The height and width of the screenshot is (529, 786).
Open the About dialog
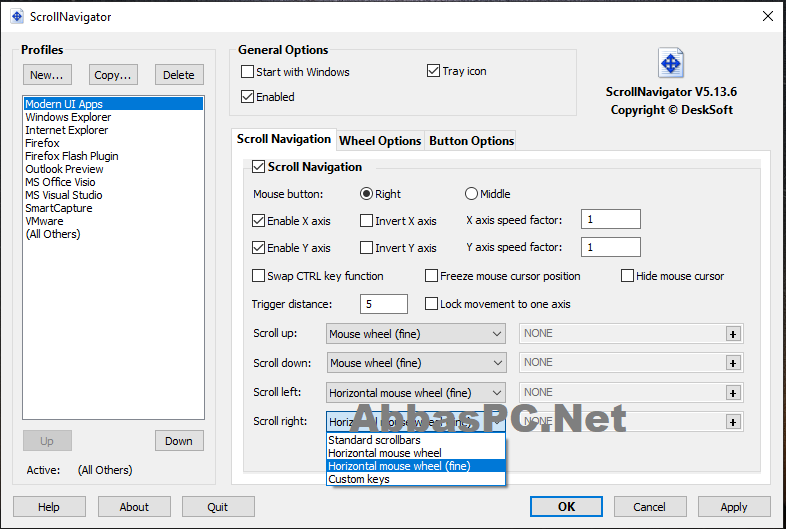[x=134, y=507]
